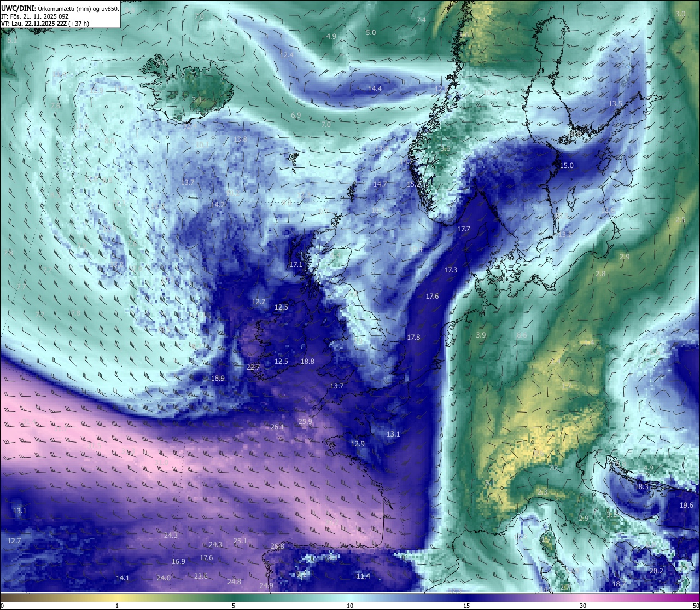Click the 3.9 value over Germany
Viewport: 700px width, 610px height.
[x=481, y=335]
